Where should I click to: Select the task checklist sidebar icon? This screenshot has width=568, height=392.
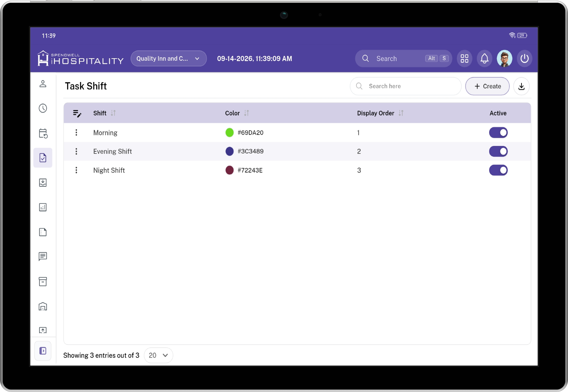tap(43, 158)
